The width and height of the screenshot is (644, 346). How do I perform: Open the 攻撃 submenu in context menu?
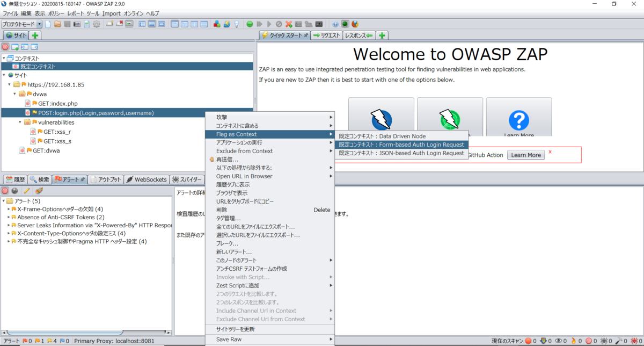270,117
